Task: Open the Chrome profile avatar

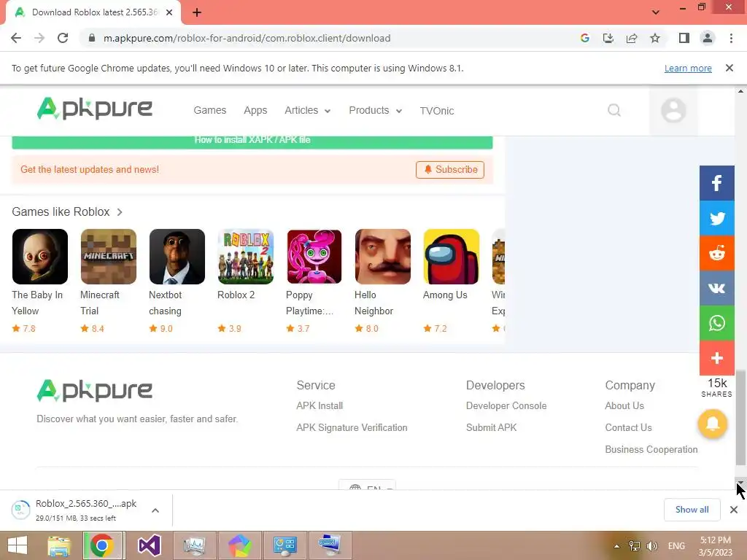Action: point(708,38)
